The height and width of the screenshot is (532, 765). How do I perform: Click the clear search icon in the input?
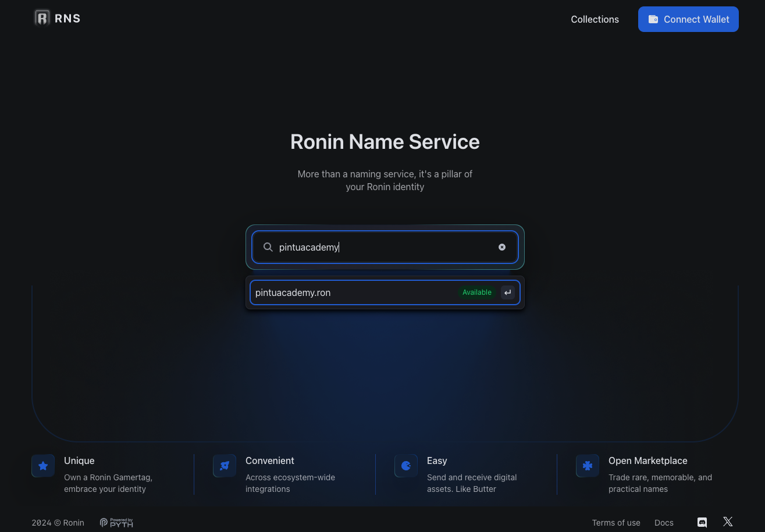pos(501,247)
